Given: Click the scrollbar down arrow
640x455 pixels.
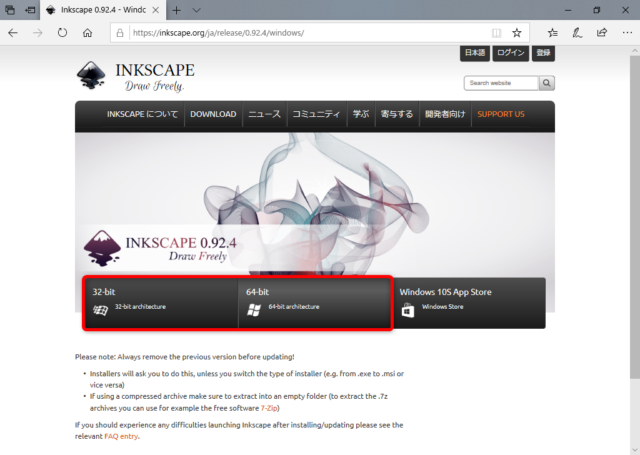Looking at the screenshot, I should coord(635,450).
